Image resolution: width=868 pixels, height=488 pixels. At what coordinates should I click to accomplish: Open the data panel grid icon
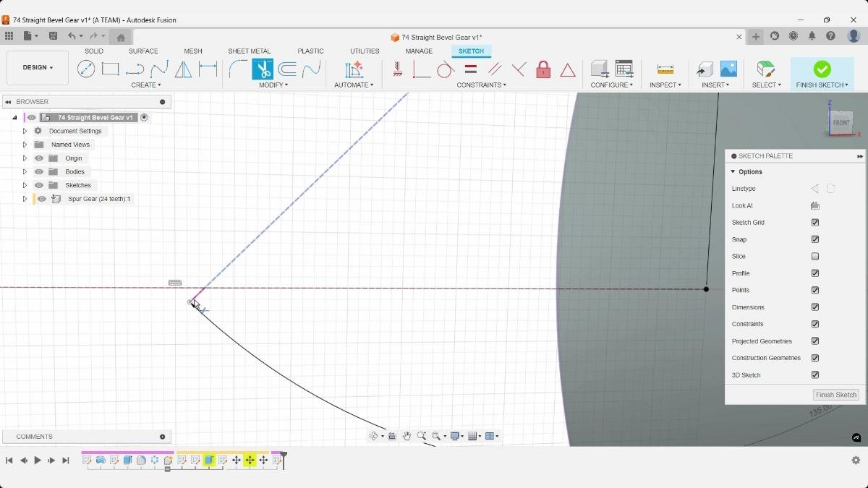point(9,36)
